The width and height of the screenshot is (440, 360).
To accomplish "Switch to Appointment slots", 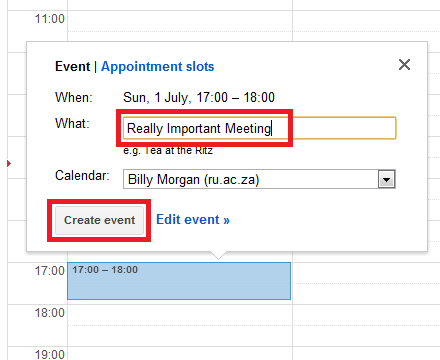I will pos(157,66).
